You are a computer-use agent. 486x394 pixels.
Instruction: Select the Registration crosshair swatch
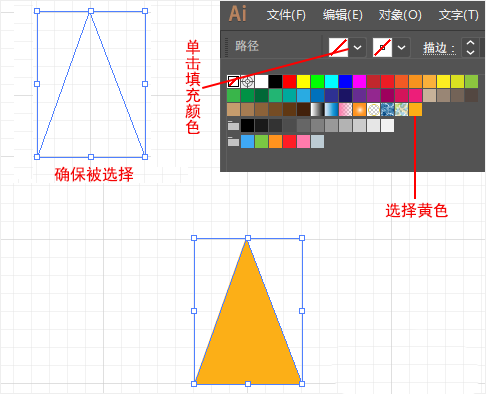pyautogui.click(x=247, y=81)
